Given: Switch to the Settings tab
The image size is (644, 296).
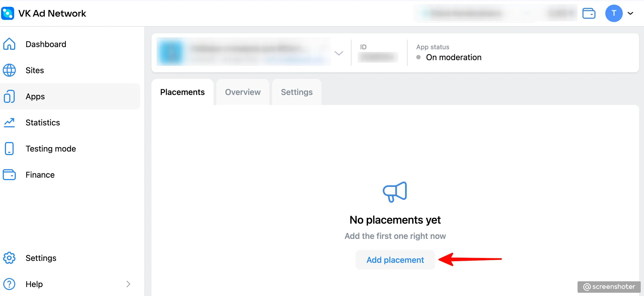Looking at the screenshot, I should coord(297,92).
